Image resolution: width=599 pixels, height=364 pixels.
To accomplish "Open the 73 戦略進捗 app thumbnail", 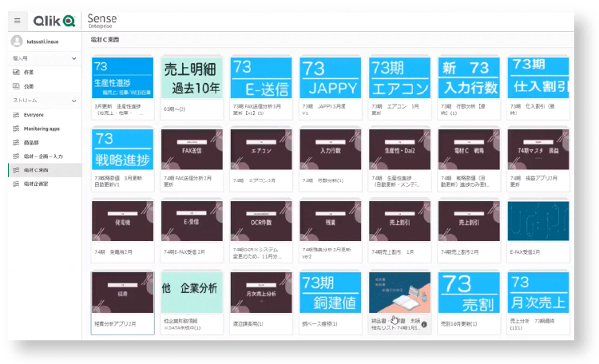I will coord(123,149).
